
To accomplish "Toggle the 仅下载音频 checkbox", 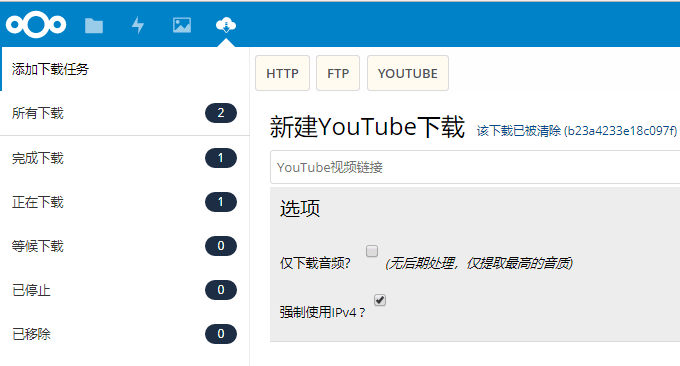I will click(x=372, y=251).
